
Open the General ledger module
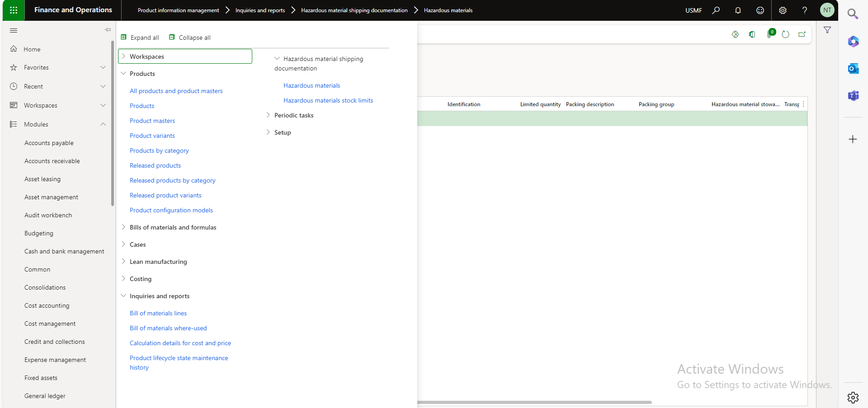(45, 396)
